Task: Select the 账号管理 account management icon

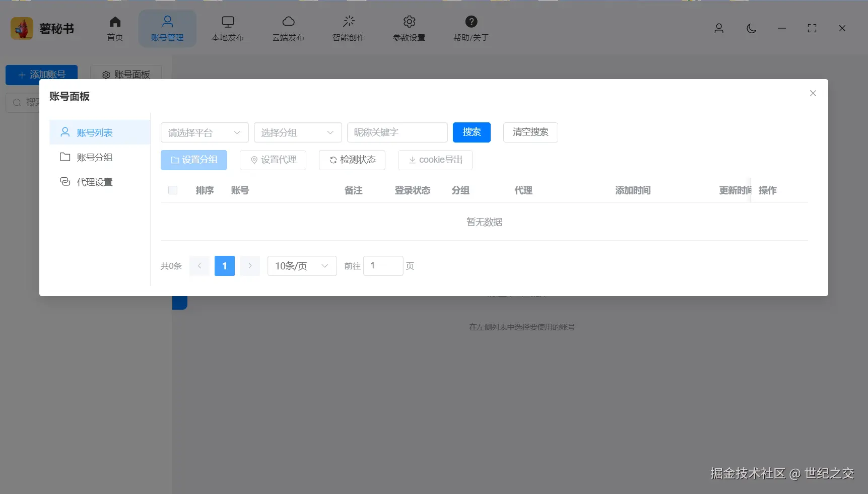Action: (167, 28)
